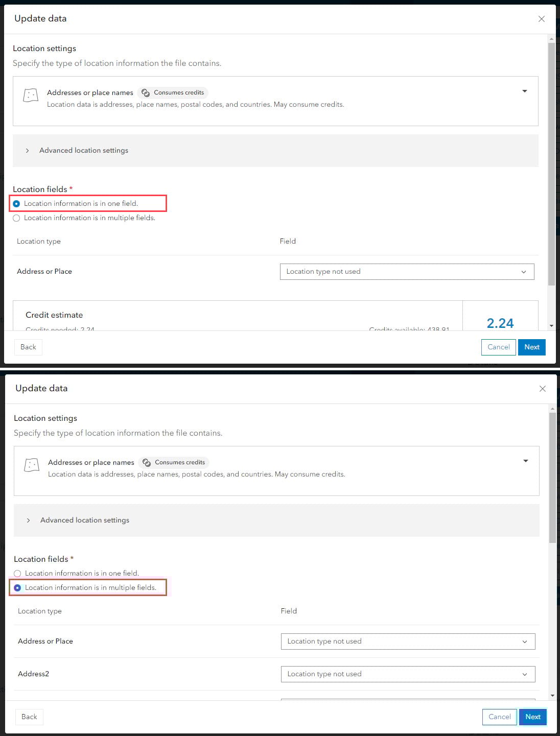560x736 pixels.
Task: Click the Addresses or place names map icon
Action: click(31, 95)
